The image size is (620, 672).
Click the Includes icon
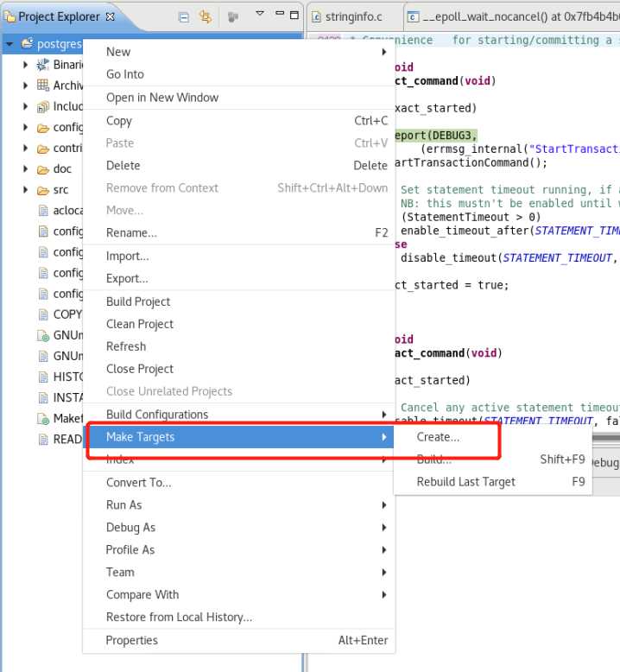(x=43, y=106)
